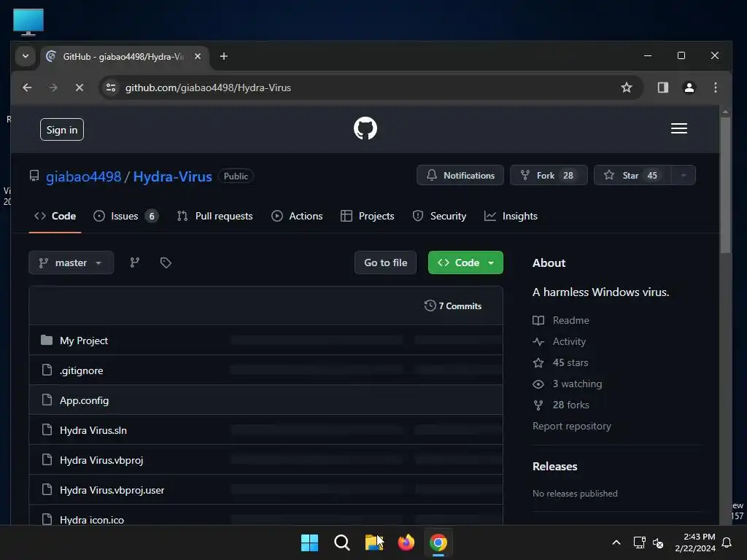The height and width of the screenshot is (560, 747).
Task: Click the file icon beside App.config
Action: coord(47,400)
